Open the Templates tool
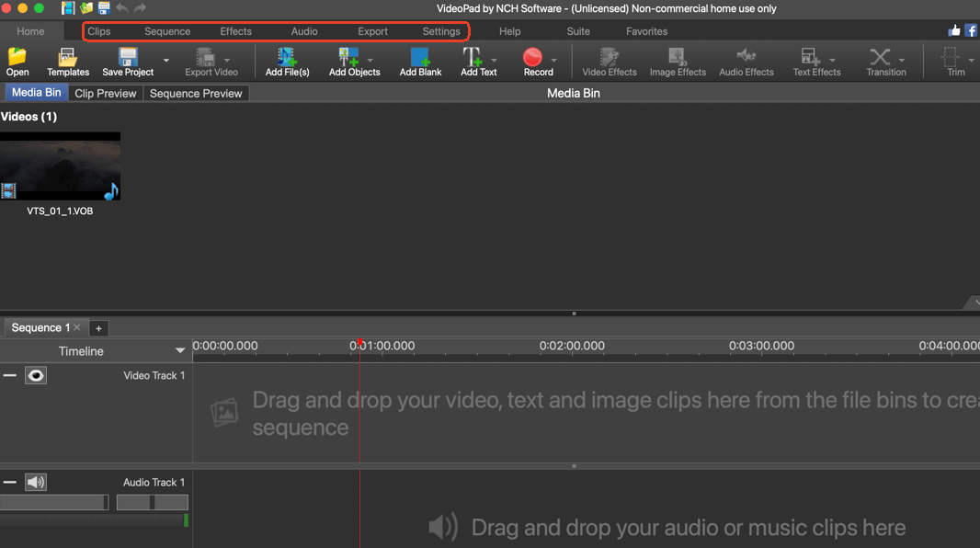 click(68, 59)
